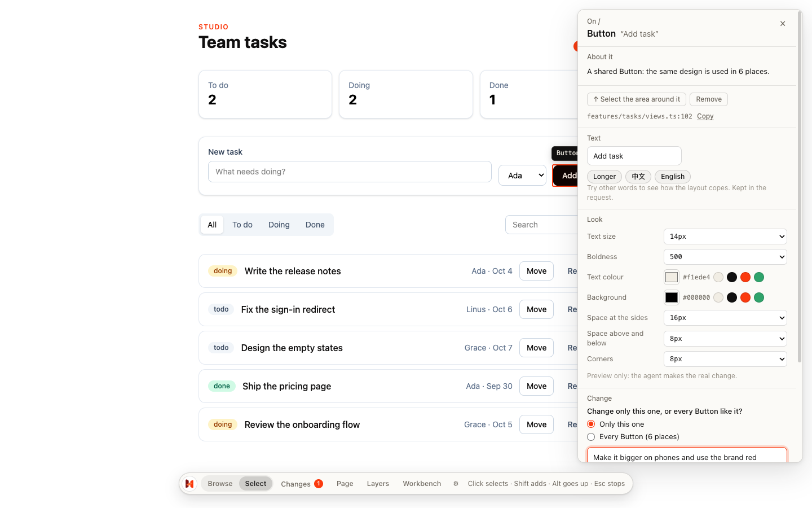Click the Remove button in the inspector
The width and height of the screenshot is (812, 508).
(x=709, y=99)
